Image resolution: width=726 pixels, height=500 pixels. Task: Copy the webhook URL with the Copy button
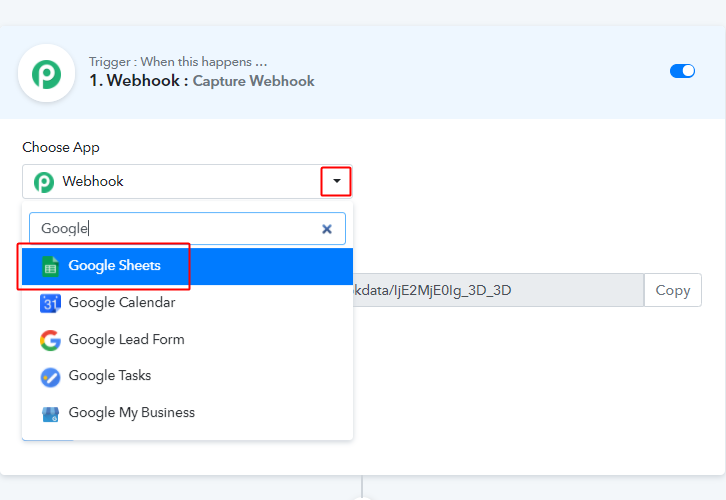[x=673, y=290]
